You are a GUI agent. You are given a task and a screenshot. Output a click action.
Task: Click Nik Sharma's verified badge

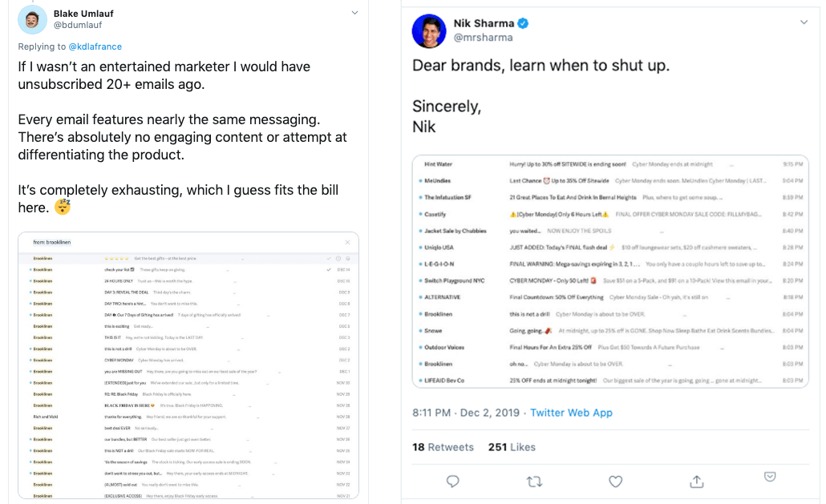523,23
